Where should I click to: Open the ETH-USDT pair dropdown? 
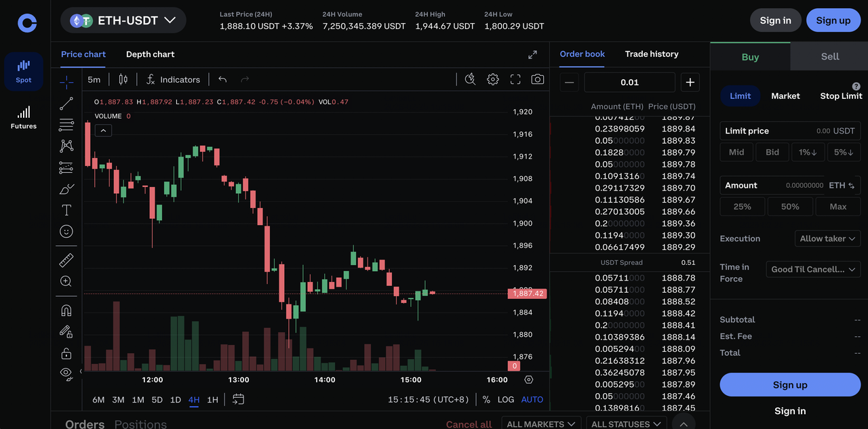pyautogui.click(x=123, y=20)
